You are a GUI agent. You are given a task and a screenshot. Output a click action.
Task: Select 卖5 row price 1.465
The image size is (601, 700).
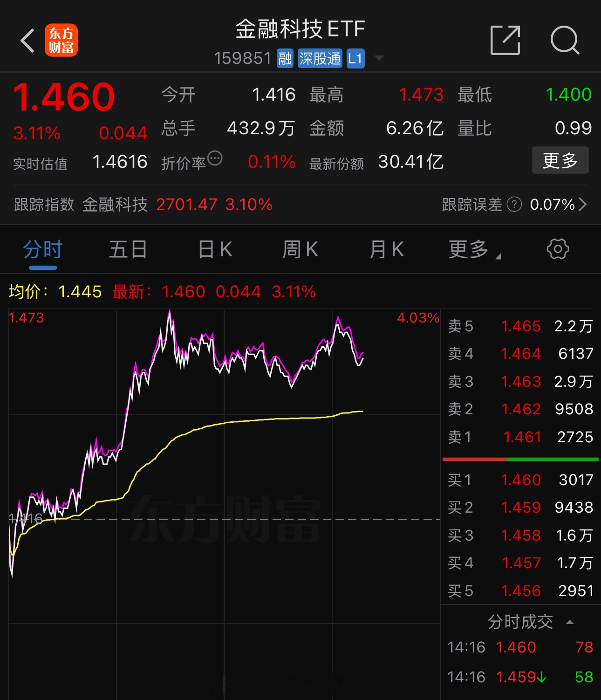point(520,326)
